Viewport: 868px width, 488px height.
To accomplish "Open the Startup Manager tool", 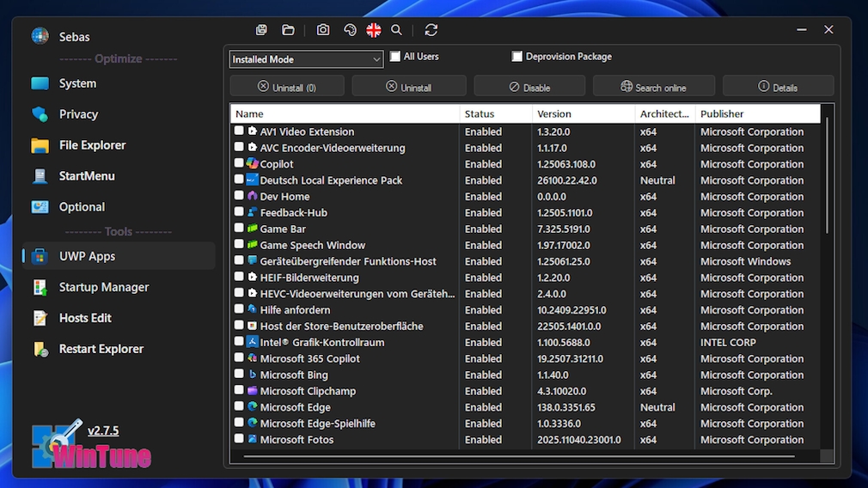I will click(103, 287).
